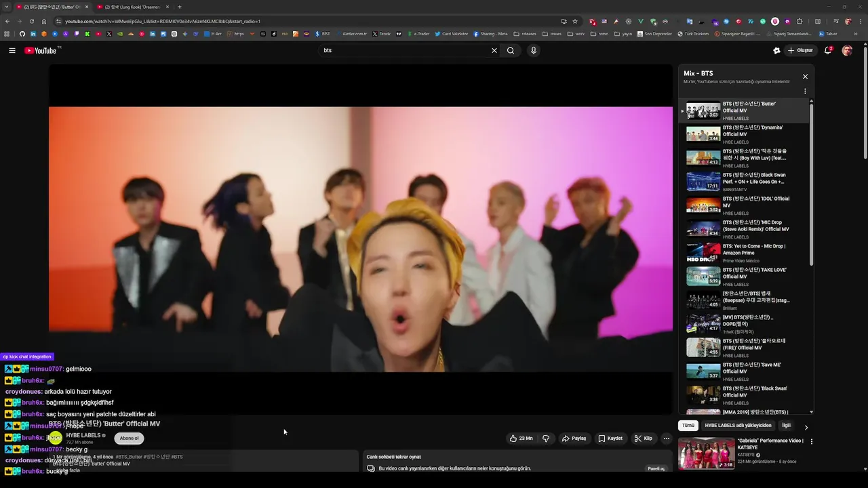The image size is (868, 488).
Task: Select the Tümü filter chip
Action: coord(688,426)
